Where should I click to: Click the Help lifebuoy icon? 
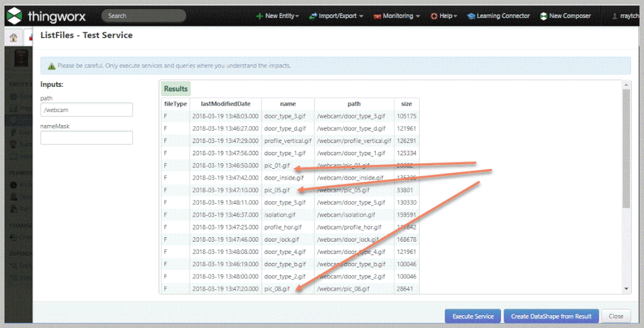point(434,16)
